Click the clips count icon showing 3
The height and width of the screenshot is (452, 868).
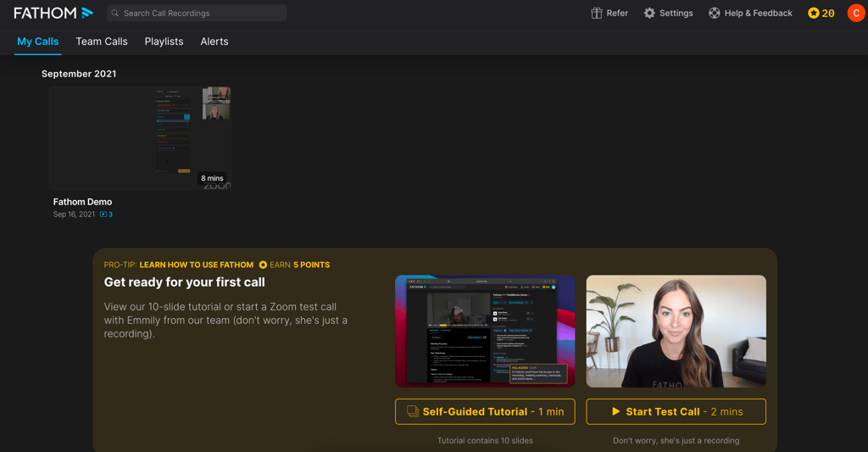106,215
